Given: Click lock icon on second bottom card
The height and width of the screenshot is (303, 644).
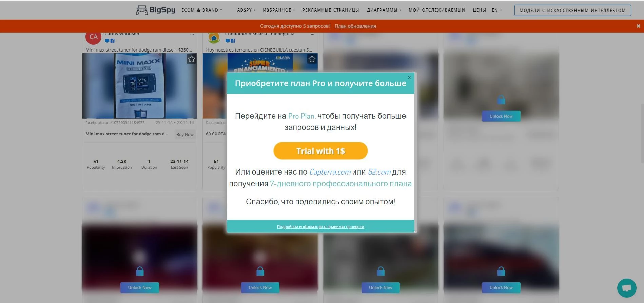Looking at the screenshot, I should [260, 271].
